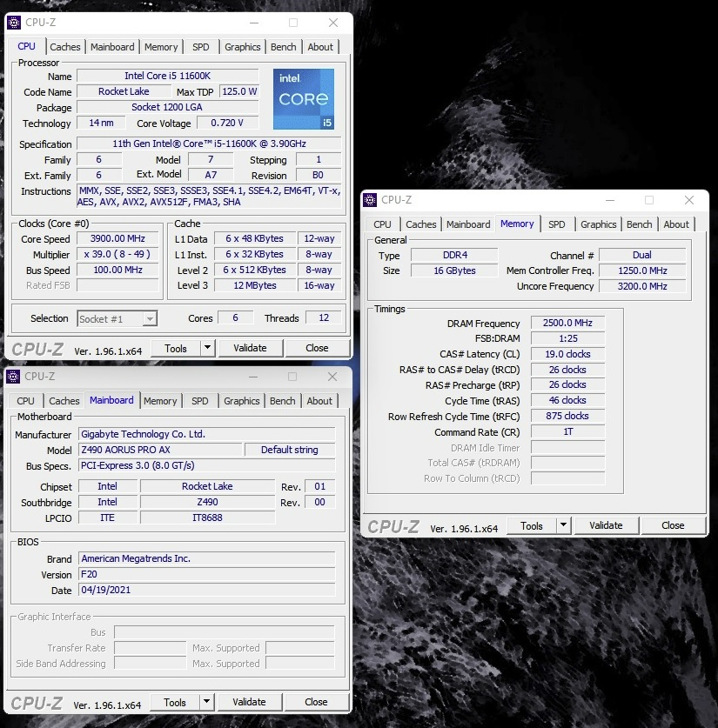Expand the Socket #1 selection combo box
Screen dimensions: 718x728
point(117,319)
